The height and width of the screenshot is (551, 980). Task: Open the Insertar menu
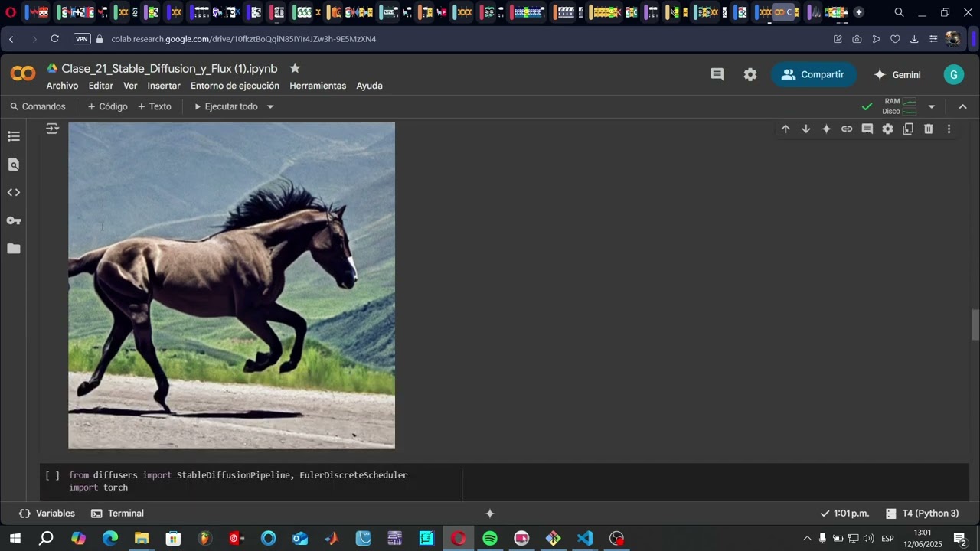pos(164,86)
